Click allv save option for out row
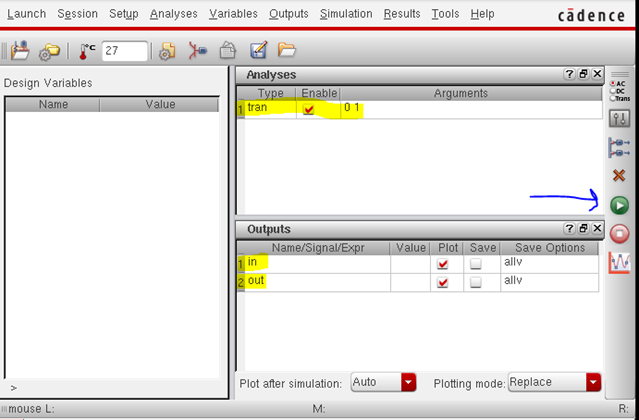This screenshot has width=639, height=420. (549, 282)
